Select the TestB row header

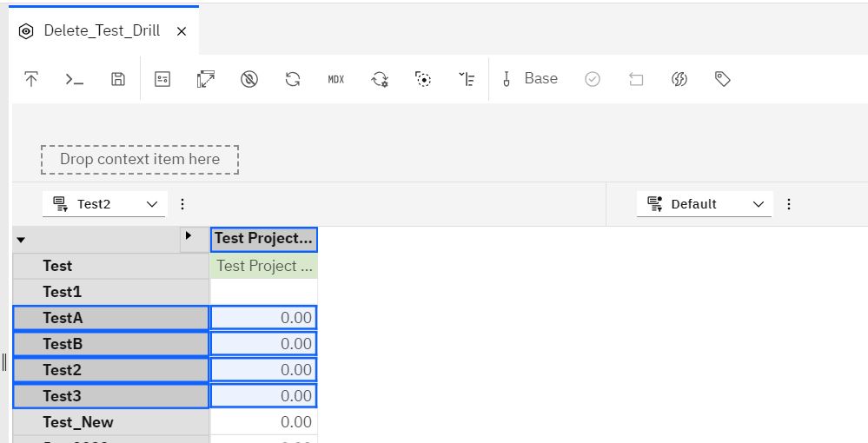tap(110, 344)
